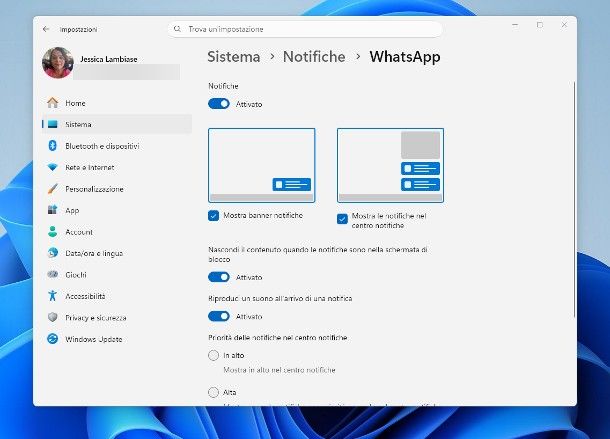
Task: Uncheck Mostra le notifiche nel centro notifiche
Action: tap(342, 219)
